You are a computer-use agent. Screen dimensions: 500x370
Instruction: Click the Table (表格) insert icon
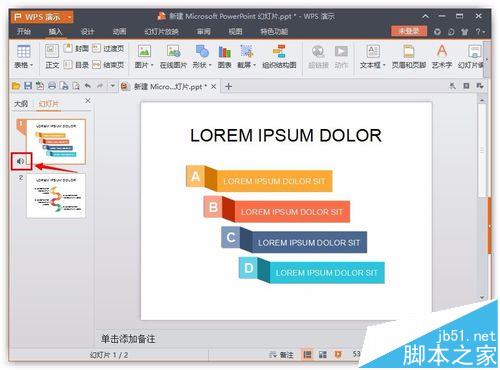23,52
